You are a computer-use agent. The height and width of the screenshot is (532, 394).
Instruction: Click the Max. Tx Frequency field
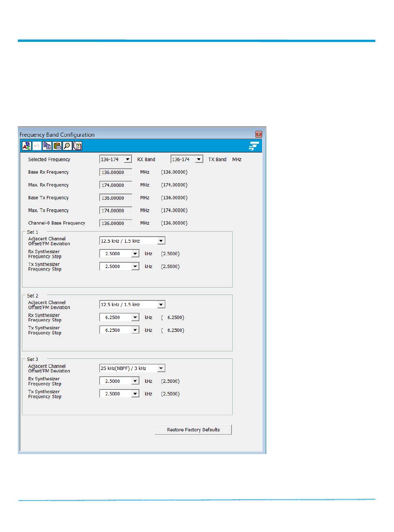pyautogui.click(x=116, y=210)
